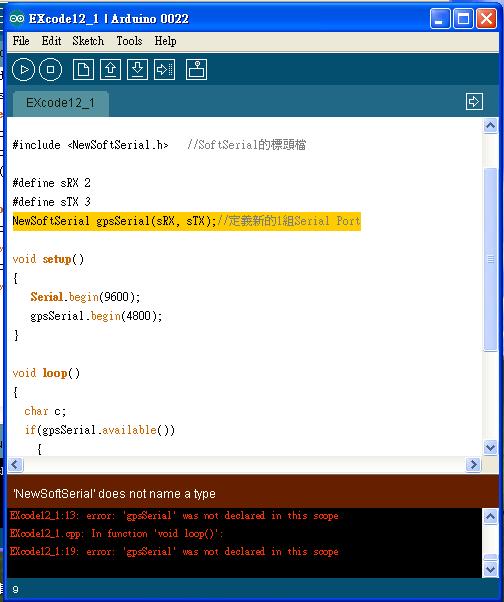Click the Verify/Compile play button
Image resolution: width=504 pixels, height=602 pixels.
(23, 69)
